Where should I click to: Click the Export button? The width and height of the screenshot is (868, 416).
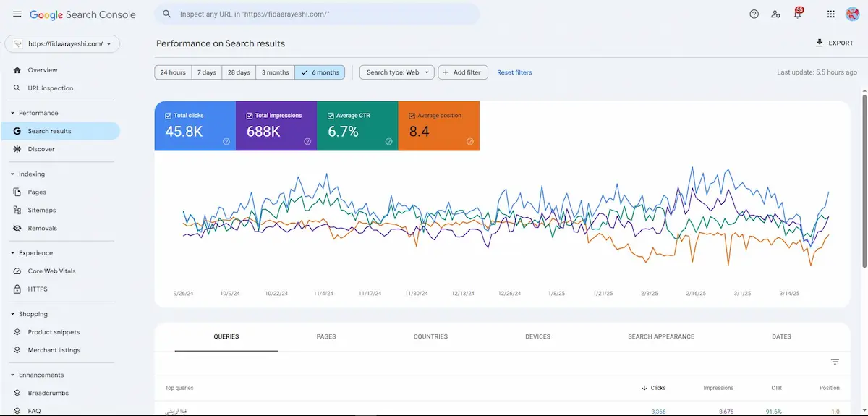click(x=835, y=43)
